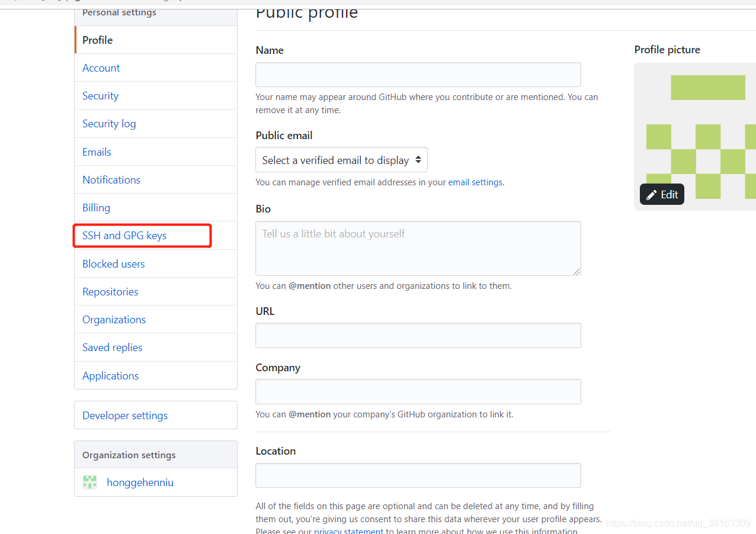Click the Company input field

(418, 392)
